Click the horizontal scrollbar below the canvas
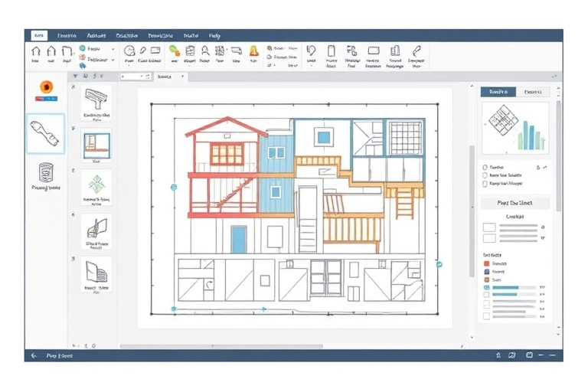The image size is (588, 392). tap(221, 346)
